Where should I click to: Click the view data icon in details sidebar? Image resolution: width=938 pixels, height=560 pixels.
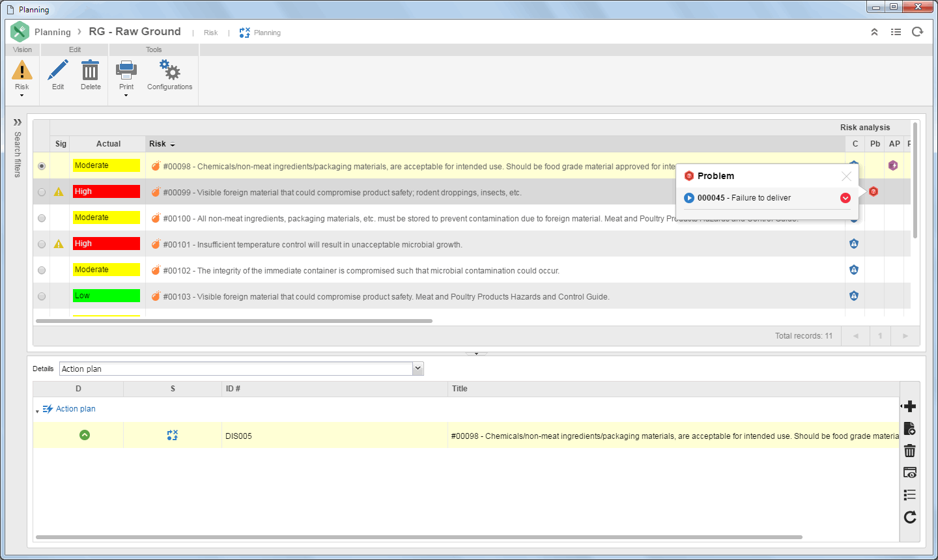click(910, 473)
